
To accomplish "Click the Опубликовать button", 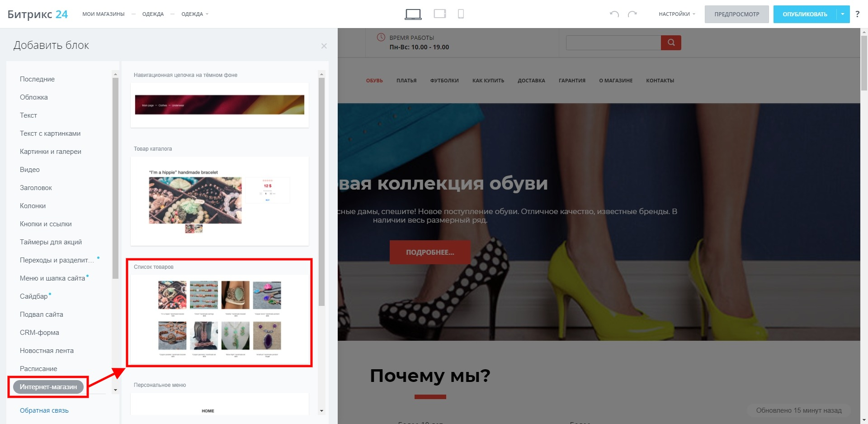I will point(805,14).
